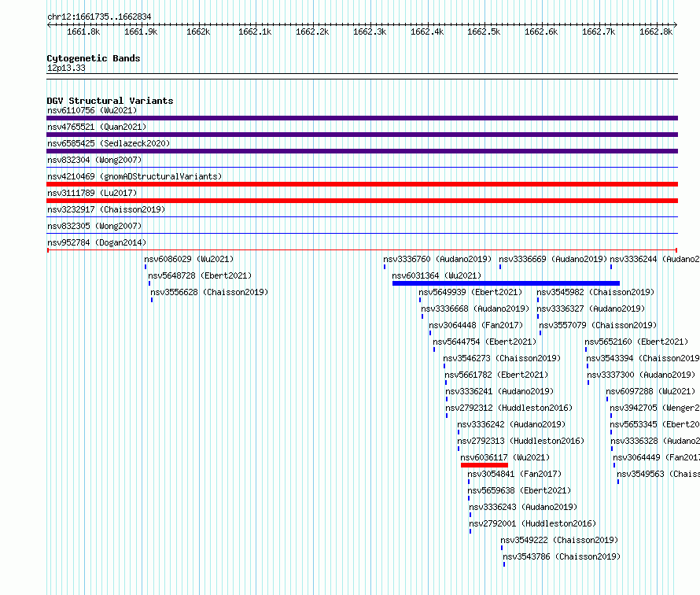Open the nsv3336241 (Audano2019) variant

tap(499, 391)
